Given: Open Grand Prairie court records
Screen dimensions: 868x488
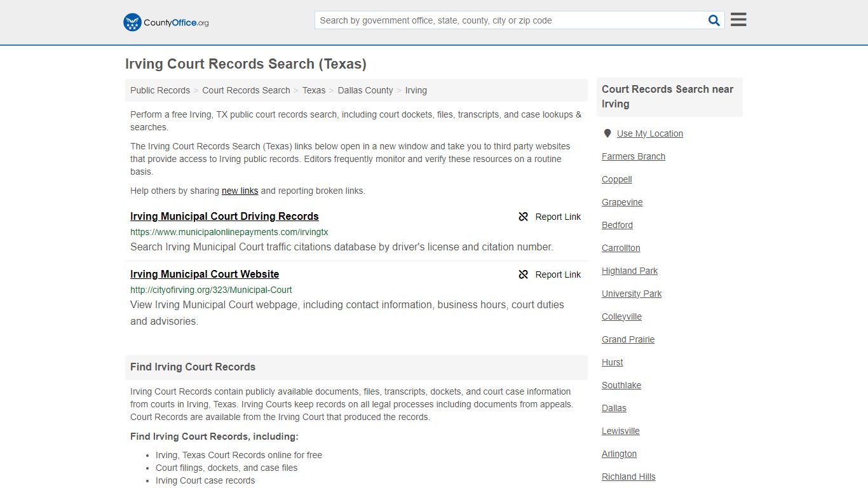Looking at the screenshot, I should (628, 339).
